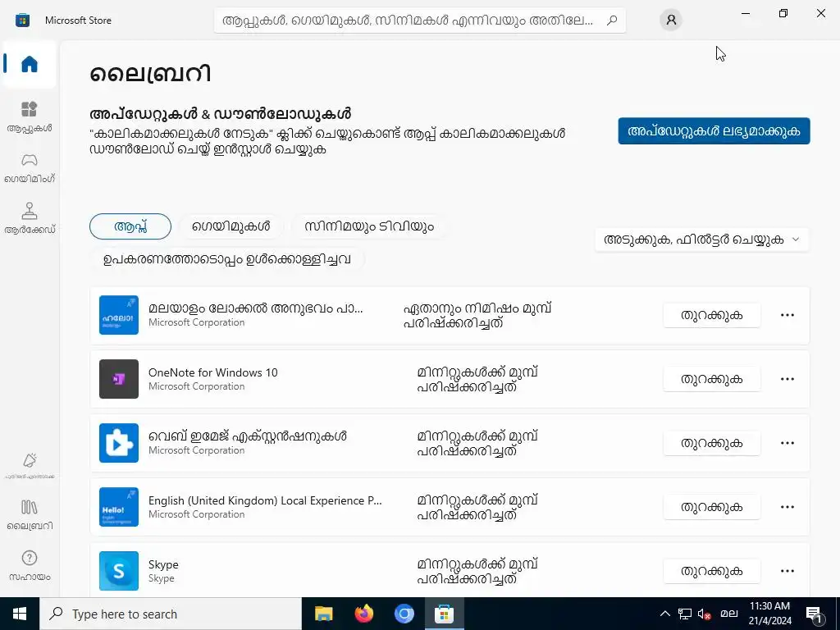Image resolution: width=840 pixels, height=630 pixels.
Task: Click the Microsoft Store taskbar icon
Action: pyautogui.click(x=444, y=614)
